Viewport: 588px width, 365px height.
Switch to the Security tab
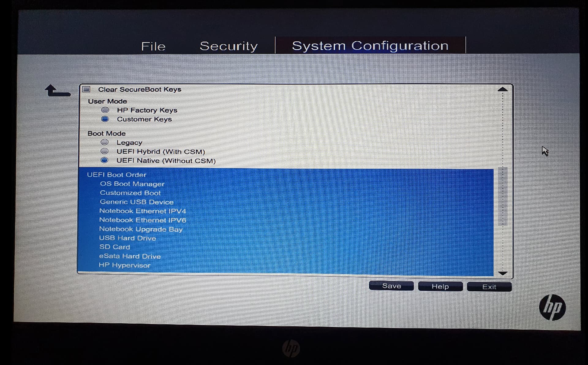coord(228,46)
